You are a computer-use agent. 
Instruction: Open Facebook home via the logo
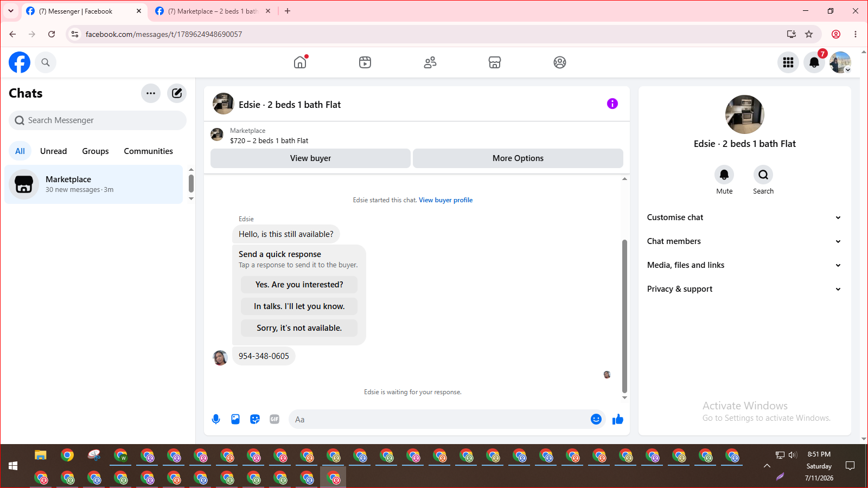tap(20, 62)
